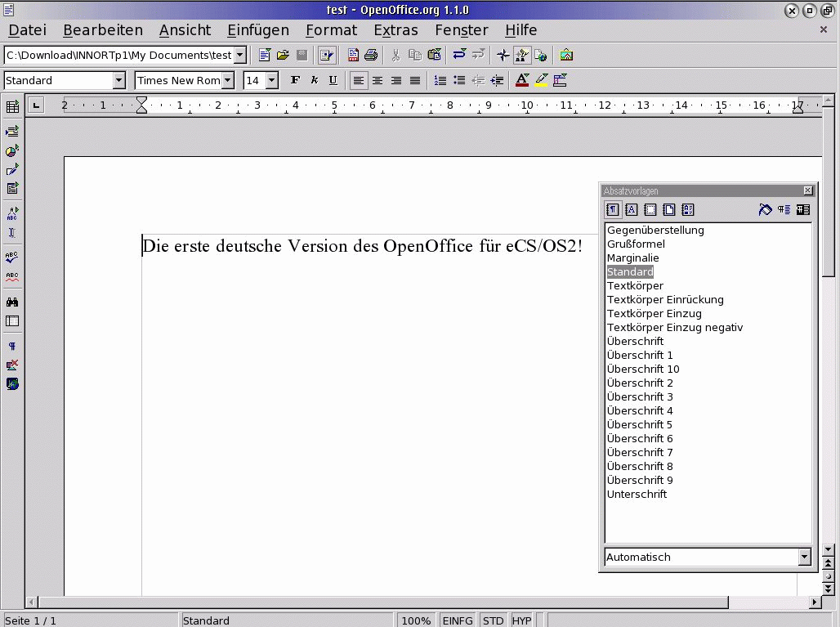The height and width of the screenshot is (627, 840).
Task: Turn on numbered list
Action: [440, 80]
